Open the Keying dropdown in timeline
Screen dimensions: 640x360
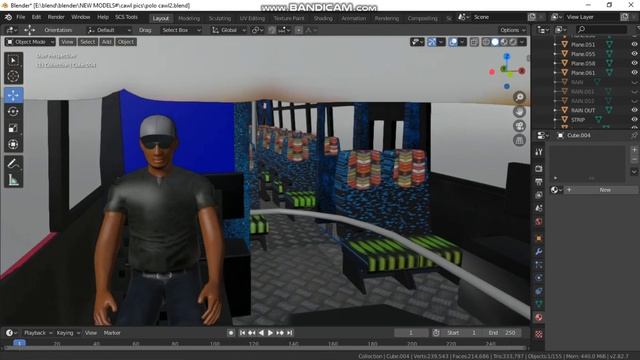[x=68, y=333]
